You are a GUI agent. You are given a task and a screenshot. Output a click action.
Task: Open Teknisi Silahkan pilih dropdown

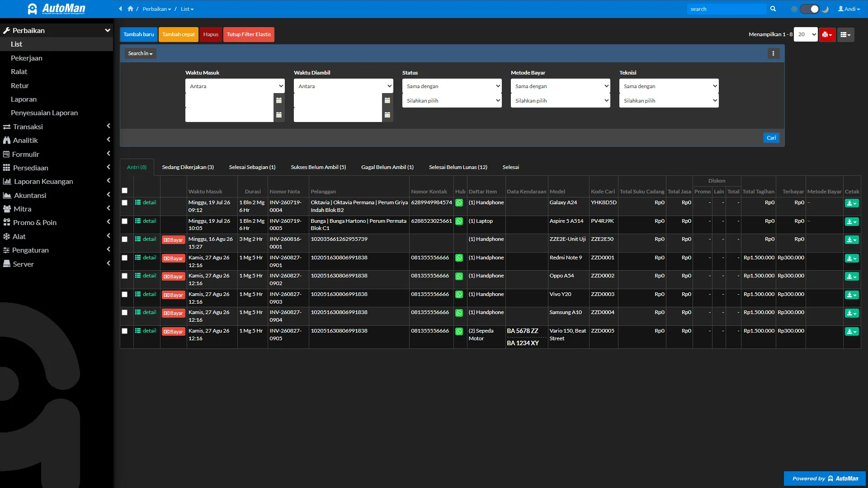tap(669, 101)
